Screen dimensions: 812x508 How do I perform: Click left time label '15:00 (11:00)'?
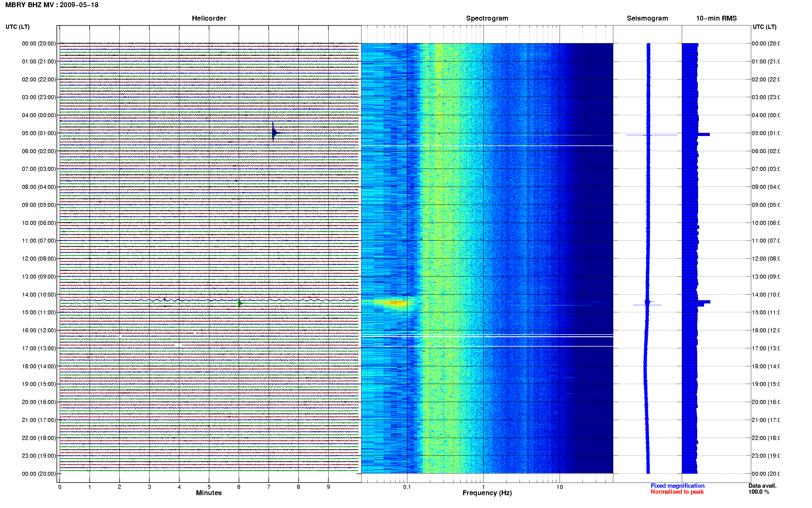point(39,313)
